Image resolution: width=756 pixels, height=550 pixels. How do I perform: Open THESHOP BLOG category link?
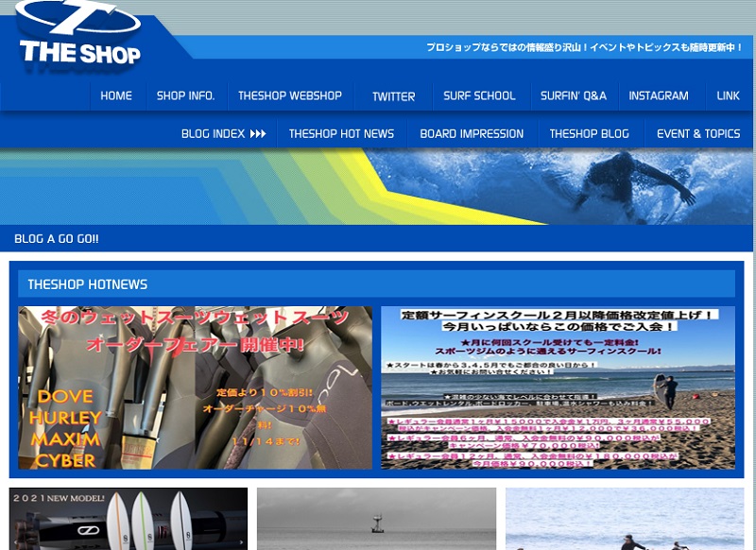click(x=589, y=134)
